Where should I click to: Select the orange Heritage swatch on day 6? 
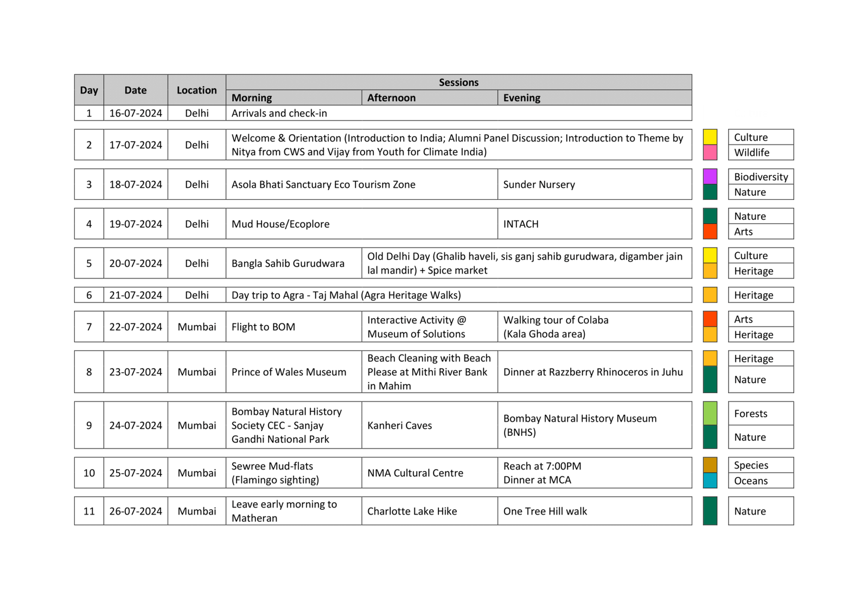(710, 295)
